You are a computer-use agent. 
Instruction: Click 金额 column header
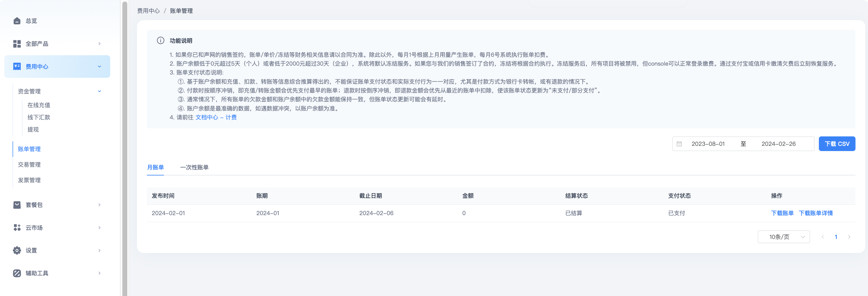(468, 196)
